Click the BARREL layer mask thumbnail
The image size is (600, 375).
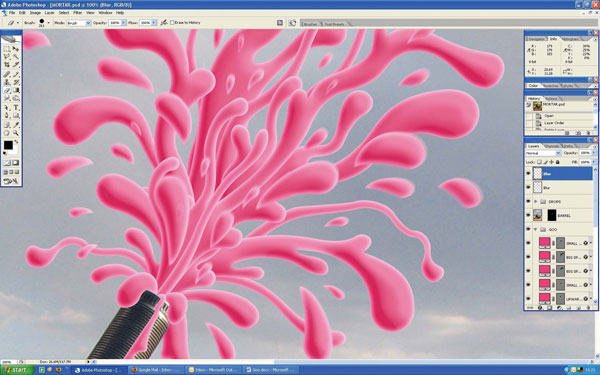[x=551, y=215]
